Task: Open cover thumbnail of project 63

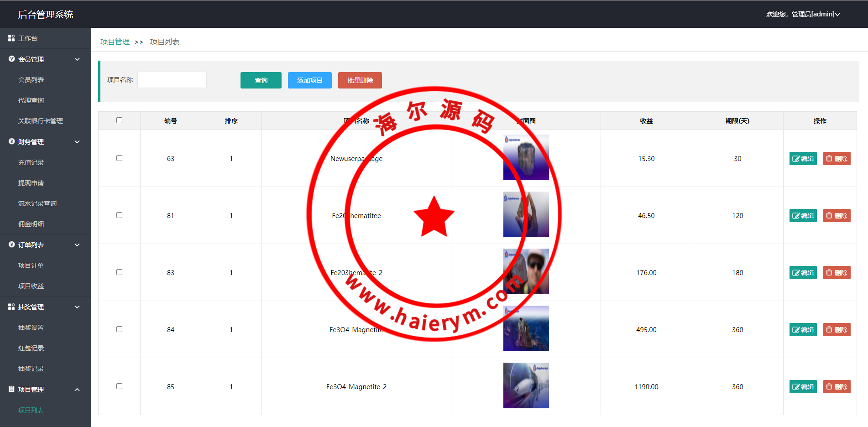Action: pyautogui.click(x=526, y=157)
